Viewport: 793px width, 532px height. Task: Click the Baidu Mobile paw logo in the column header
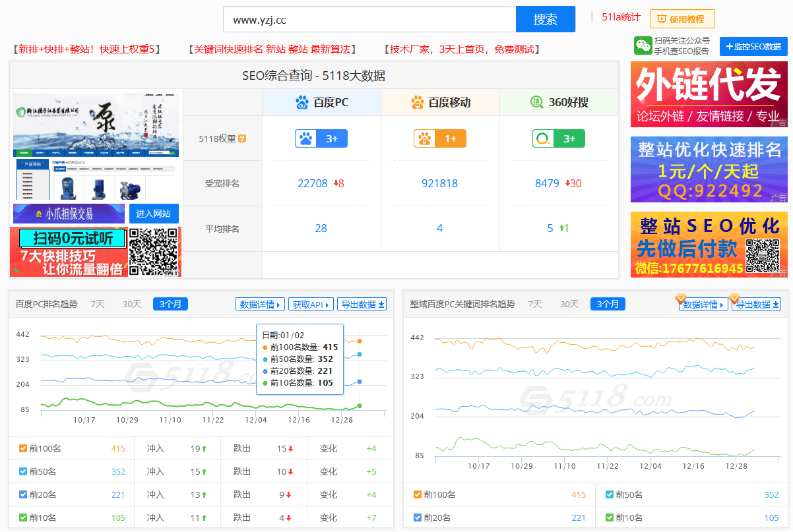(417, 102)
